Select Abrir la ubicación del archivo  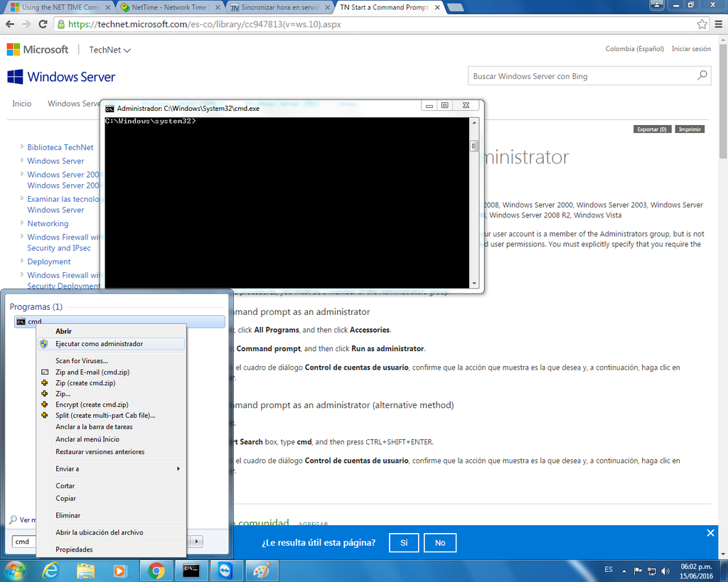coord(100,532)
